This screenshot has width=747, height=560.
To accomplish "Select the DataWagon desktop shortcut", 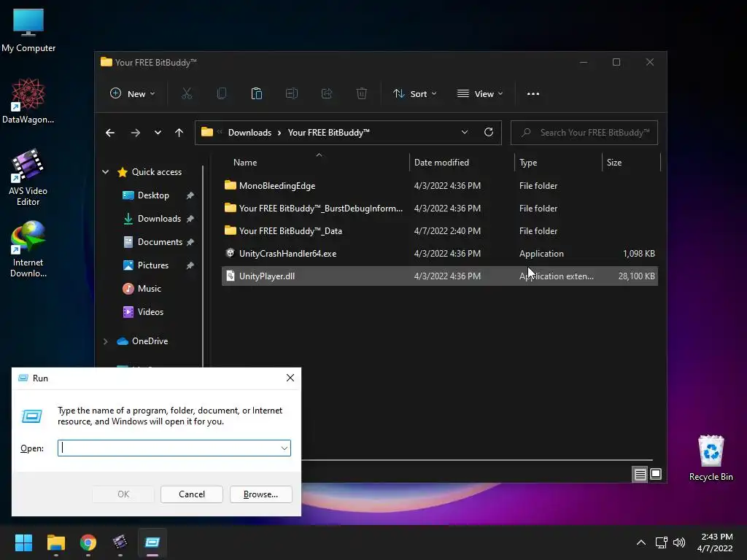I will [x=28, y=101].
